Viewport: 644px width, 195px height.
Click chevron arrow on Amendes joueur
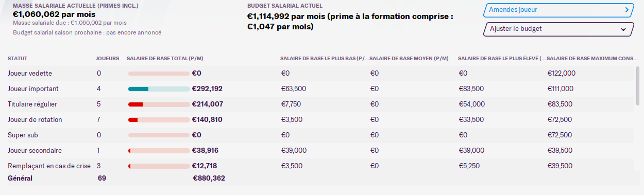(626, 10)
